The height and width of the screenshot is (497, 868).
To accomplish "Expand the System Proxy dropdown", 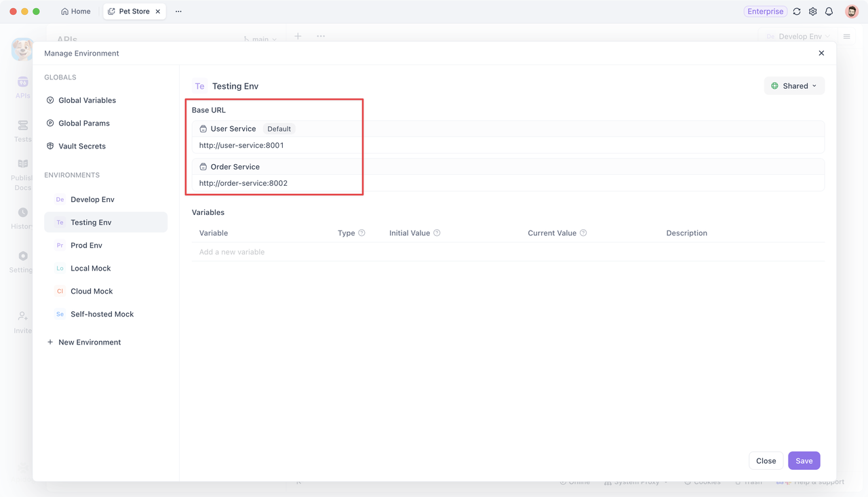I will 635,481.
